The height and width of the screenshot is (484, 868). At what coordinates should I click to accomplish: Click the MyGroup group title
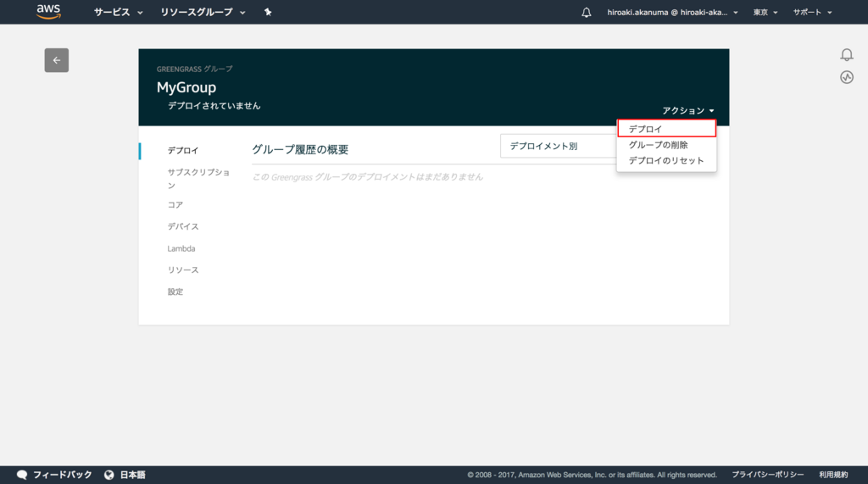(x=186, y=87)
